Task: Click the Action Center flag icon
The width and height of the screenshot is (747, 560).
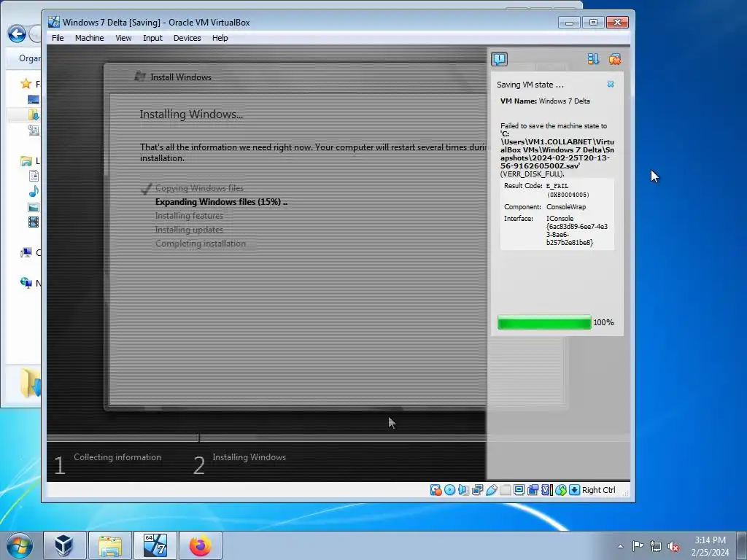Action: point(638,546)
